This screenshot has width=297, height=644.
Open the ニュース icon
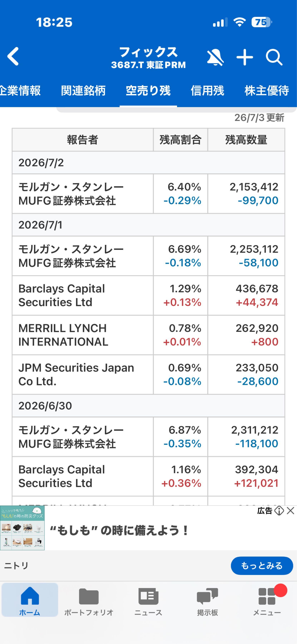(x=148, y=596)
